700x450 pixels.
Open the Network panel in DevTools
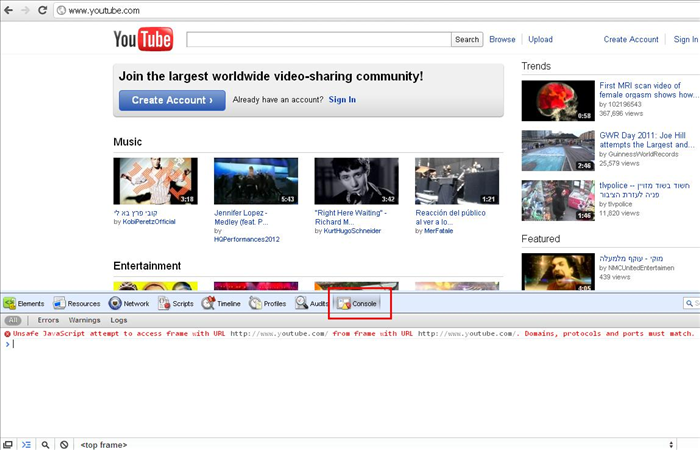129,304
